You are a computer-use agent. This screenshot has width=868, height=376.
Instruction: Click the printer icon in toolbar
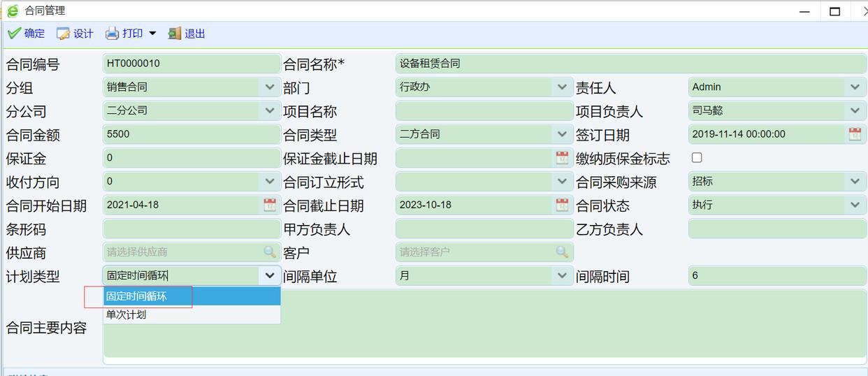pyautogui.click(x=112, y=34)
